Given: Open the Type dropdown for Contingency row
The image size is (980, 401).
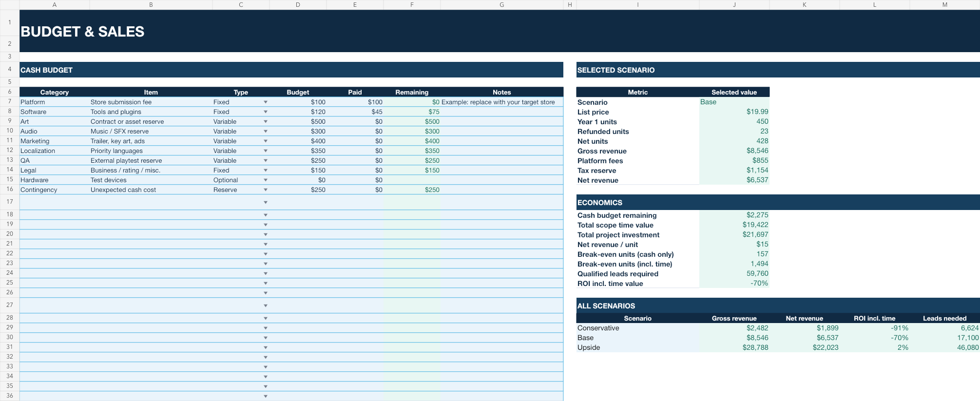Looking at the screenshot, I should (266, 190).
